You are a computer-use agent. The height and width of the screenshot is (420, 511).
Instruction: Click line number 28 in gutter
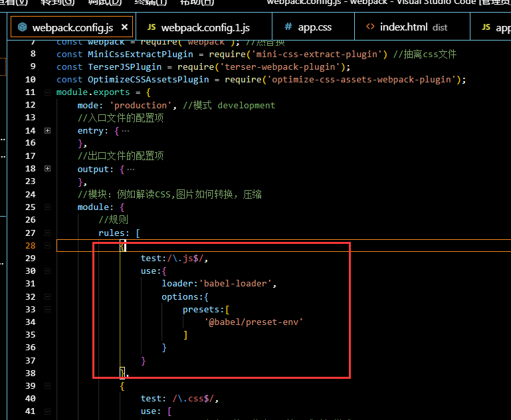(x=31, y=246)
